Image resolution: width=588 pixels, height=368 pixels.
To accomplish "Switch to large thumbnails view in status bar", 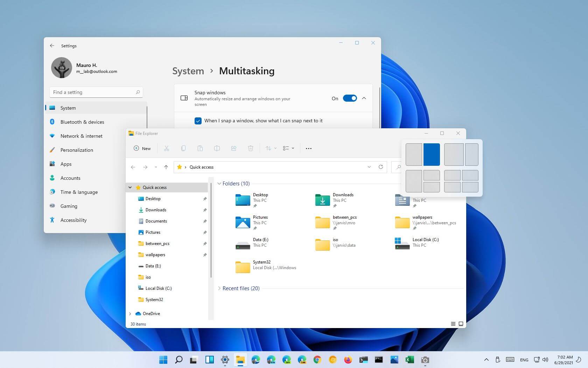I will click(461, 324).
